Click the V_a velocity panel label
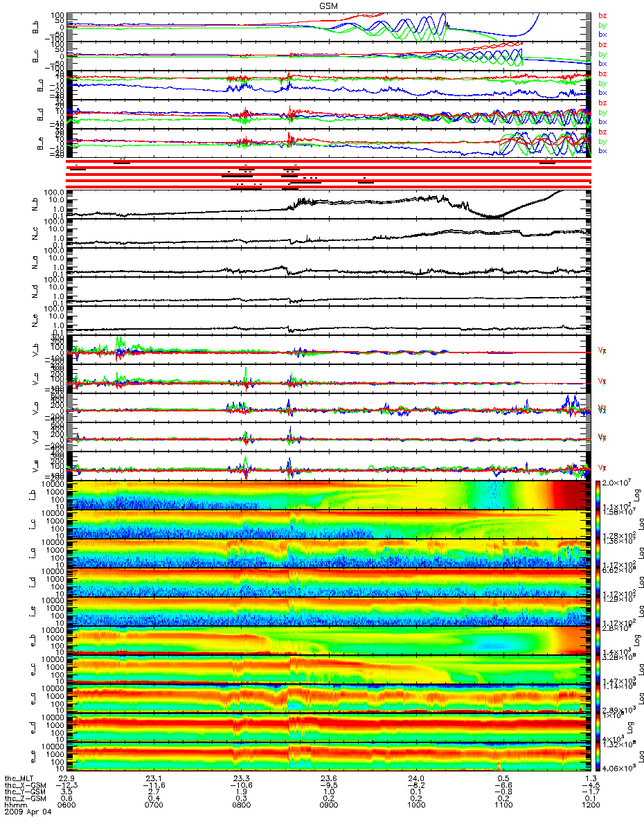Viewport: 644px width, 831px height. point(35,408)
